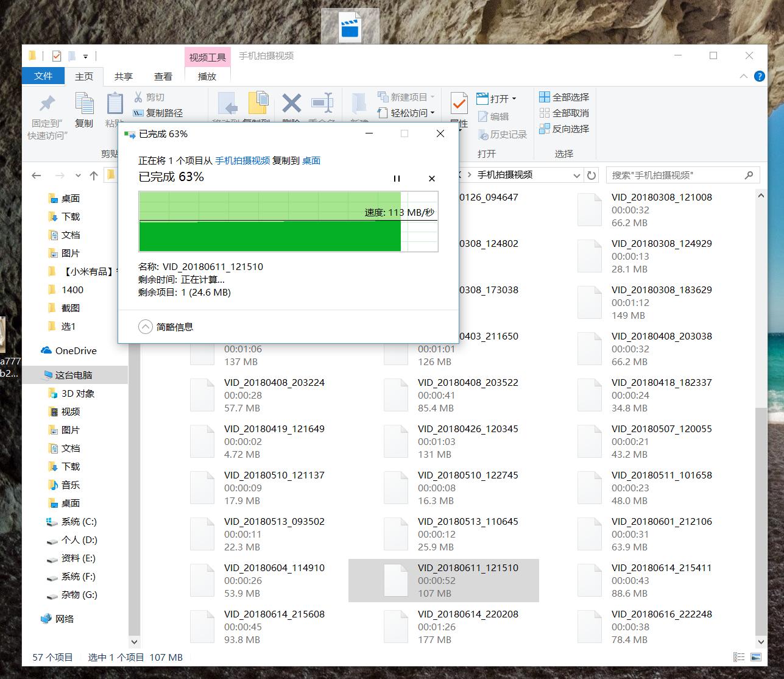The height and width of the screenshot is (679, 784).
Task: Switch to large thumbnails view in status bar
Action: [756, 657]
